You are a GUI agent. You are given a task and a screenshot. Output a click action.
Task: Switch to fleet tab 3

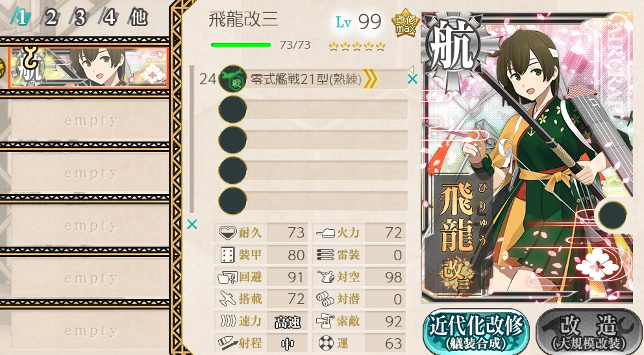79,18
